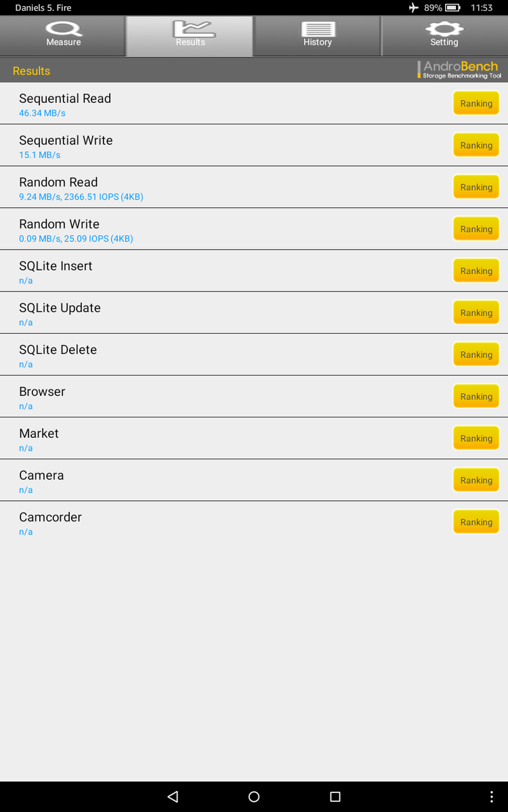Viewport: 508px width, 812px height.
Task: Select the SQLite Delete result row
Action: tap(203, 355)
